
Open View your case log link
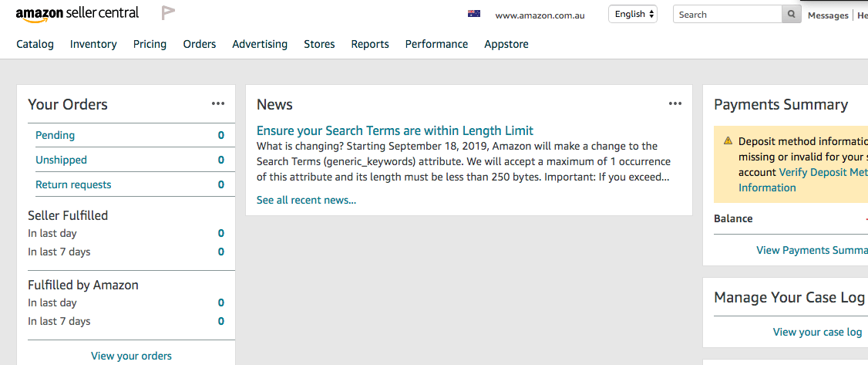[817, 333]
